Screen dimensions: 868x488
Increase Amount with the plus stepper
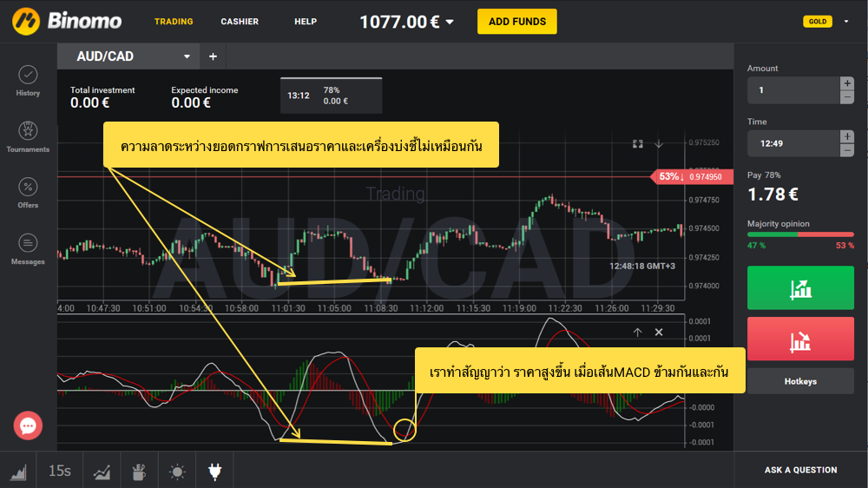pyautogui.click(x=846, y=83)
